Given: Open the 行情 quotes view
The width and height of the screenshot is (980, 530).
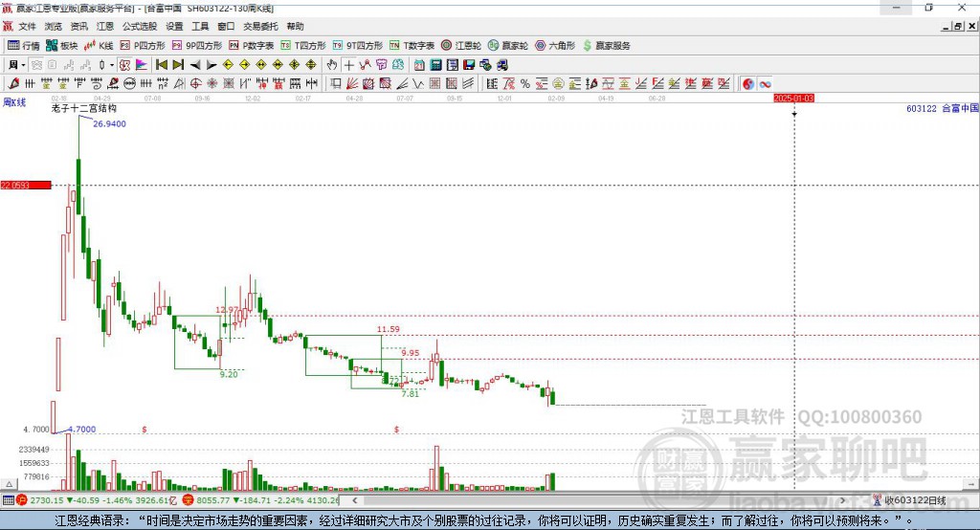Looking at the screenshot, I should 23,46.
